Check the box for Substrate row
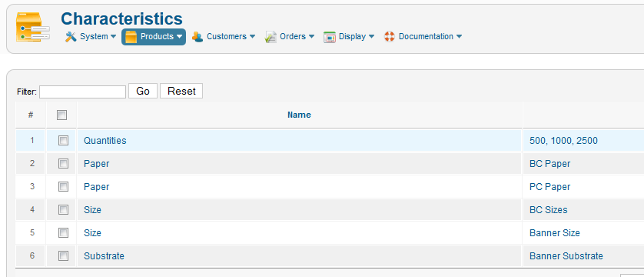Image resolution: width=644 pixels, height=277 pixels. [63, 256]
